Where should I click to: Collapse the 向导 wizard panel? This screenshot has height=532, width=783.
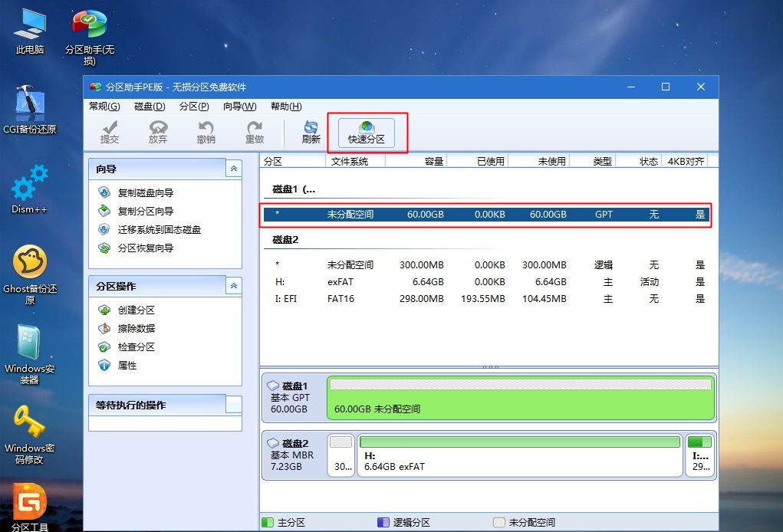pos(234,169)
